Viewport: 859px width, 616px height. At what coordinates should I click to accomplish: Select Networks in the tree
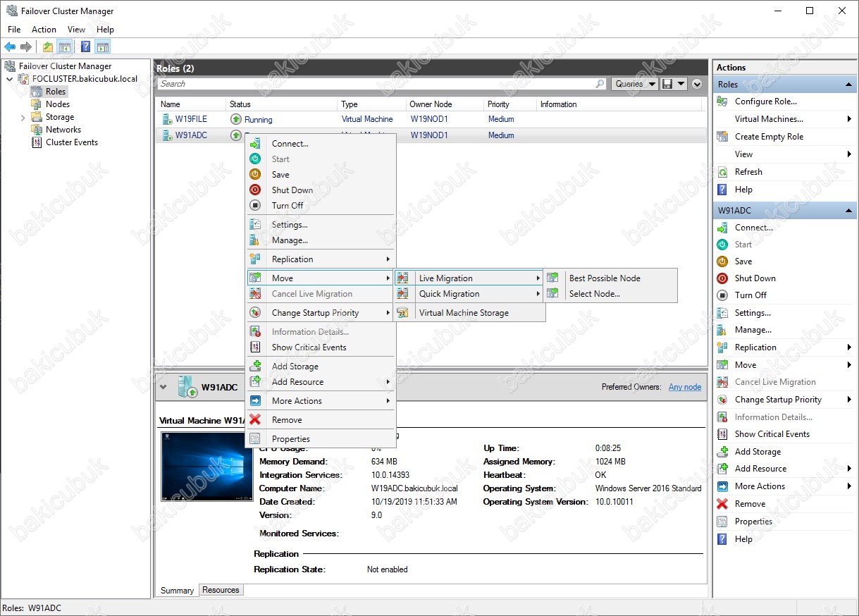(63, 130)
